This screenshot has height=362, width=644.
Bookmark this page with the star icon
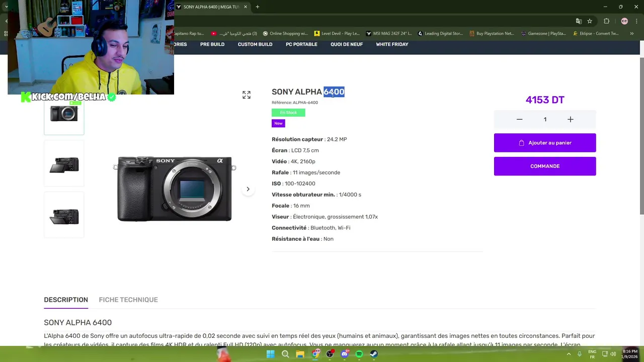click(590, 21)
